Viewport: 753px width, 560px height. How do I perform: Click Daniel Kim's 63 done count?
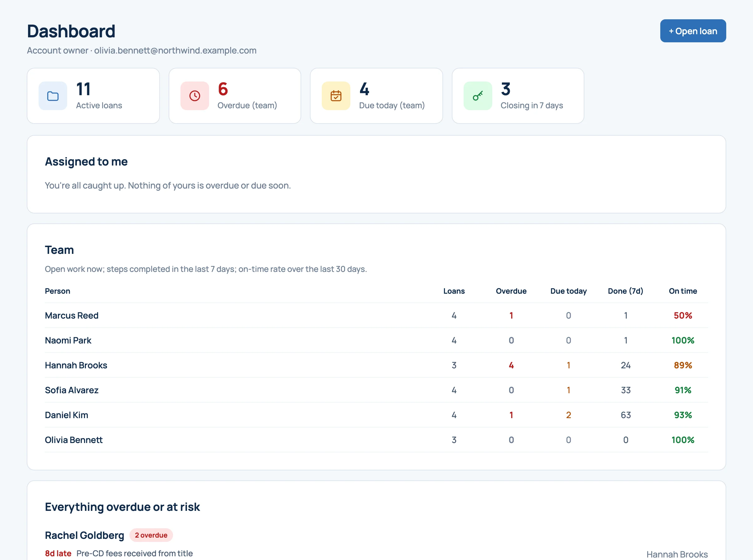tap(626, 415)
